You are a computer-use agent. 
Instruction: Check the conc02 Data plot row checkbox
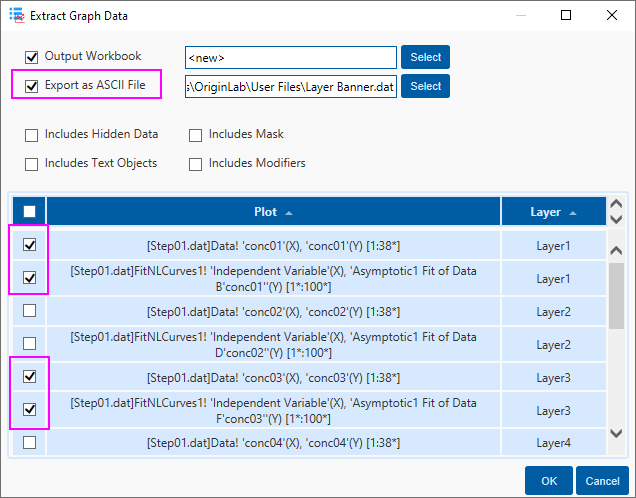click(29, 311)
